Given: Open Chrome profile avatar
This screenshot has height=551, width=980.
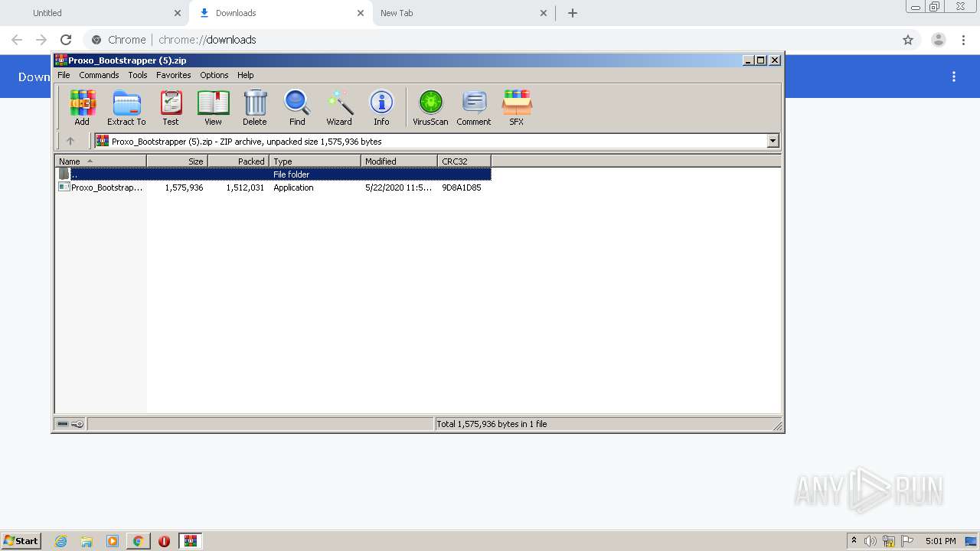Looking at the screenshot, I should click(939, 40).
